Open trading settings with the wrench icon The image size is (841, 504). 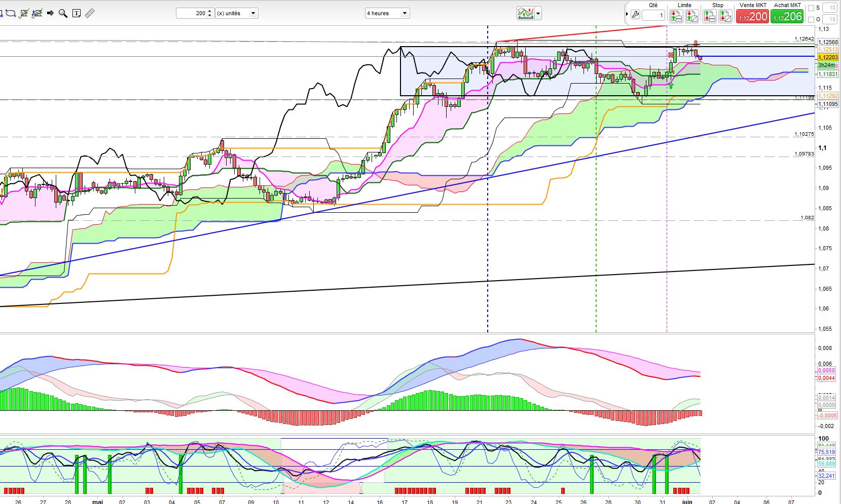[635, 15]
